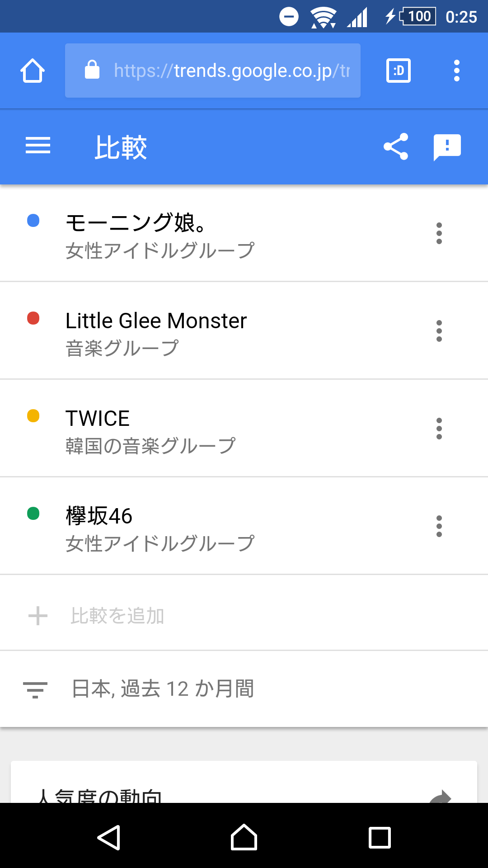Click the 比較を追加 field
Screen dimensions: 488x868
click(x=244, y=616)
